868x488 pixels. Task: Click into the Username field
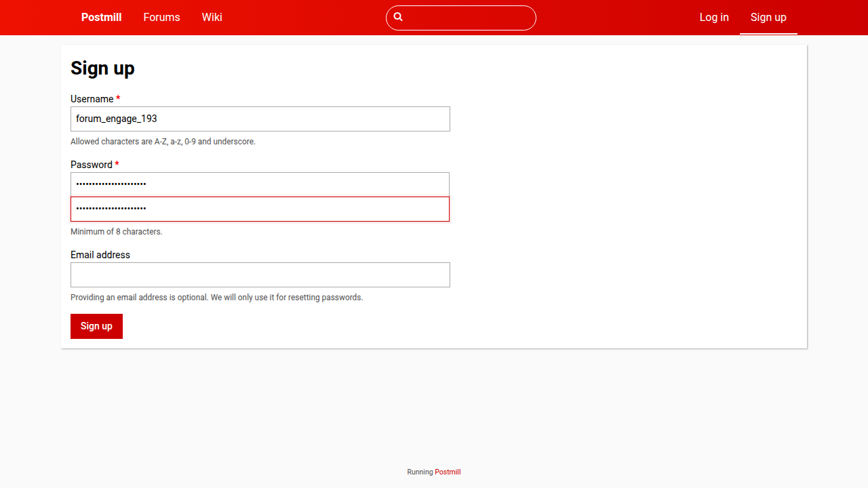[260, 119]
